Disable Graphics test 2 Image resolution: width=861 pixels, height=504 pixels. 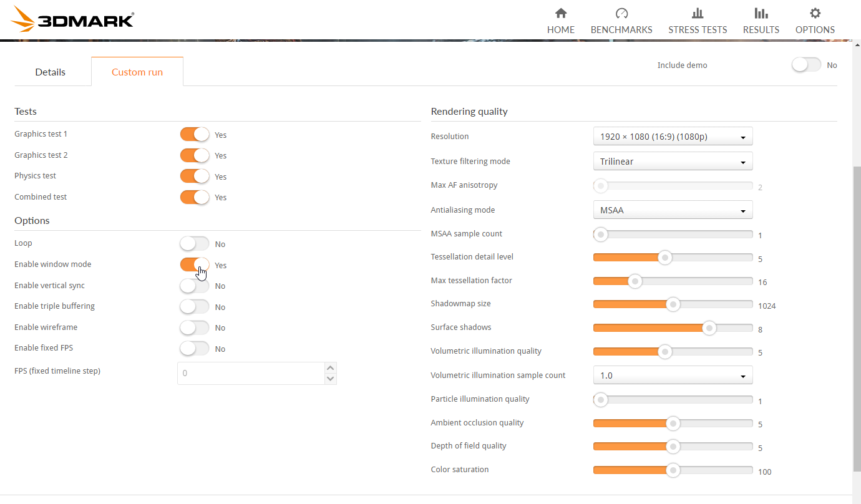195,155
